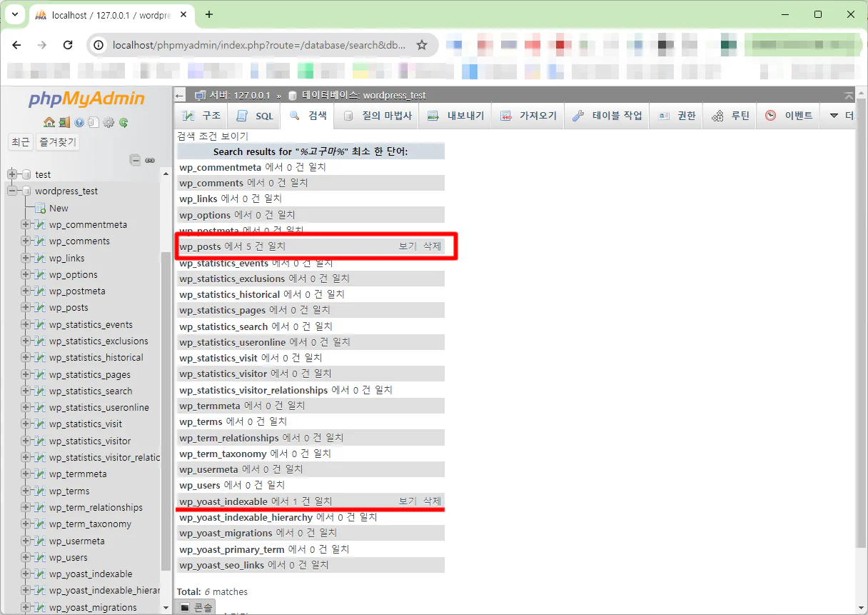
Task: Expand the test database node
Action: coord(12,174)
